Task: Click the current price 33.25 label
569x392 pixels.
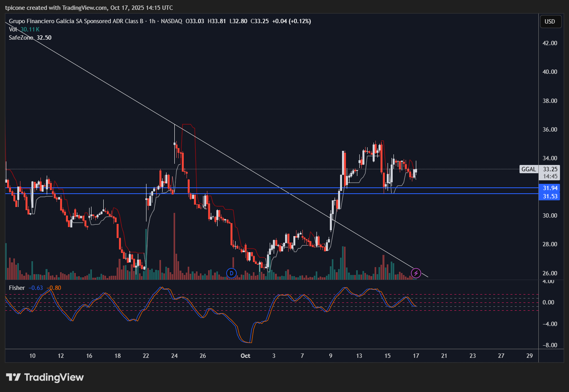Action: [550, 169]
